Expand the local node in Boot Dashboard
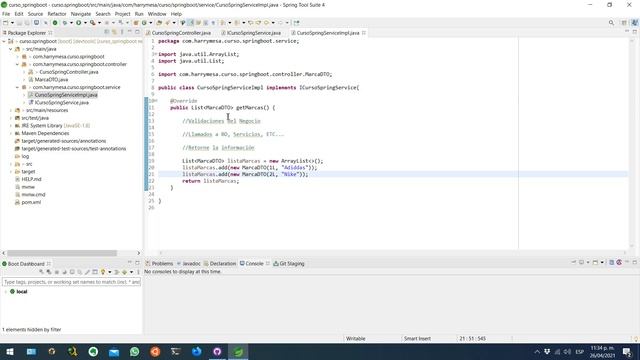Image resolution: width=640 pixels, height=360 pixels. coord(5,292)
